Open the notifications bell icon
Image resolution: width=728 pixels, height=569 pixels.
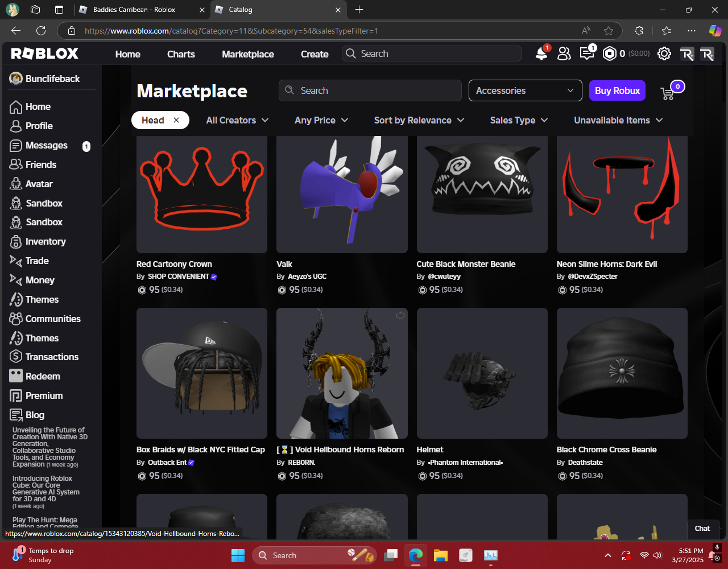(x=541, y=53)
